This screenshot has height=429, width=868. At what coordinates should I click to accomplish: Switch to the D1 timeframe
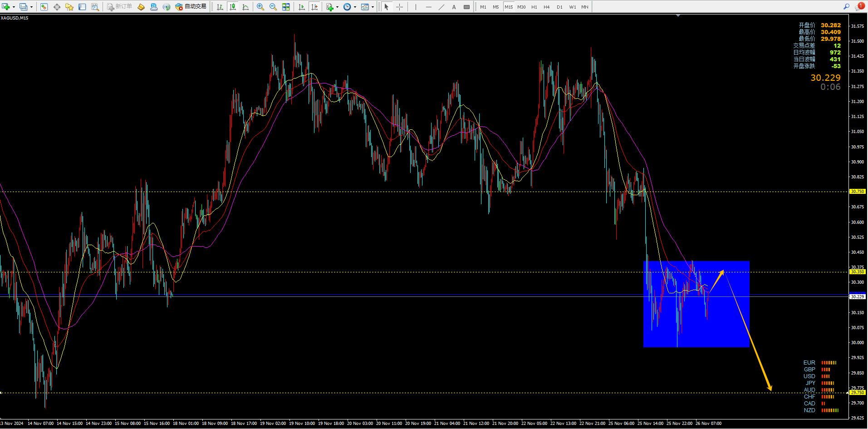[x=559, y=7]
